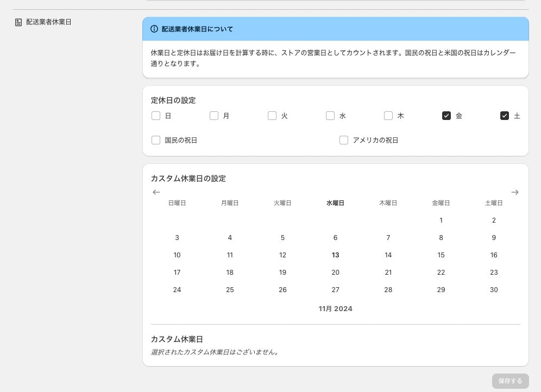Select date 12 in the calendar
The width and height of the screenshot is (541, 392).
[282, 255]
